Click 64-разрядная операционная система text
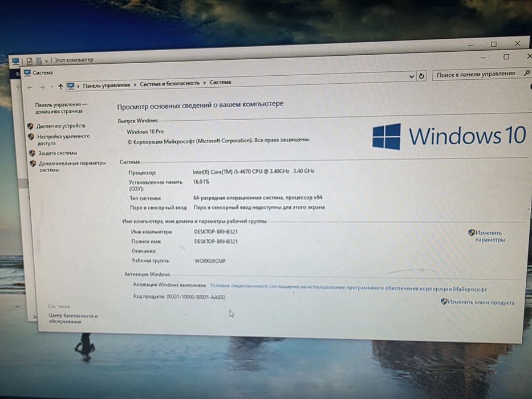The width and height of the screenshot is (532, 399). coord(258,197)
